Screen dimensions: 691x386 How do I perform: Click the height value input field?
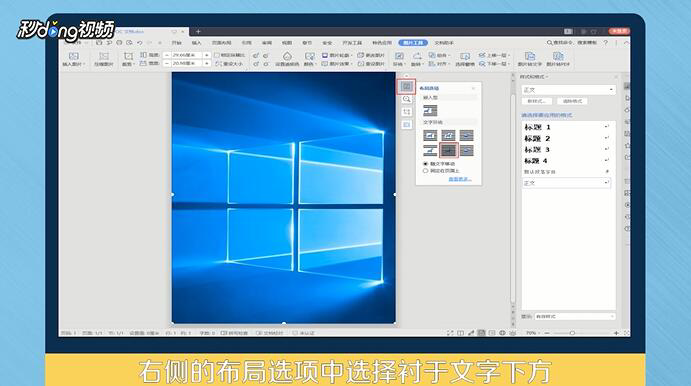tap(187, 55)
